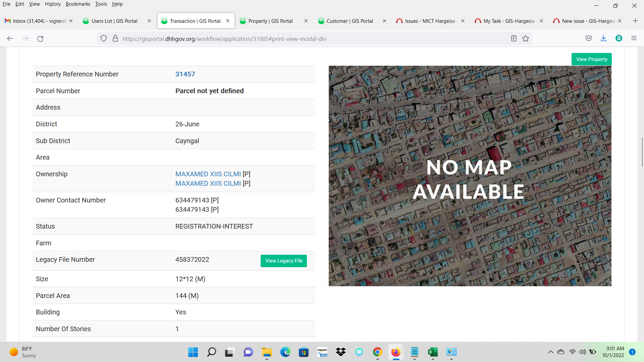The height and width of the screenshot is (362, 644).
Task: Open Microsoft Store from the taskbar
Action: [x=304, y=352]
